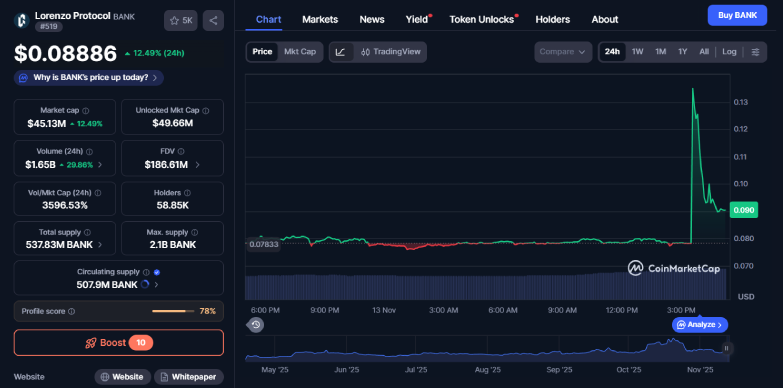
Task: Expand Total supply details chevron
Action: (100, 245)
